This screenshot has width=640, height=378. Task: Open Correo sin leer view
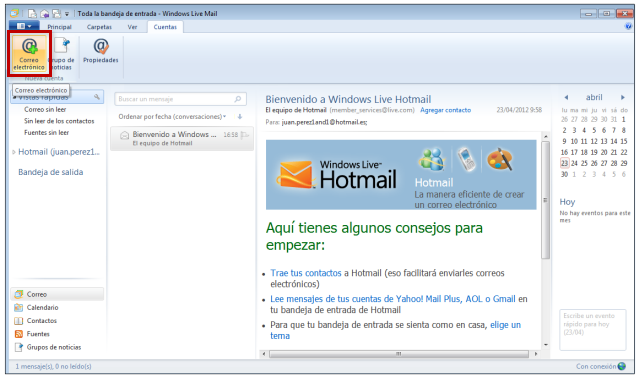pyautogui.click(x=45, y=109)
